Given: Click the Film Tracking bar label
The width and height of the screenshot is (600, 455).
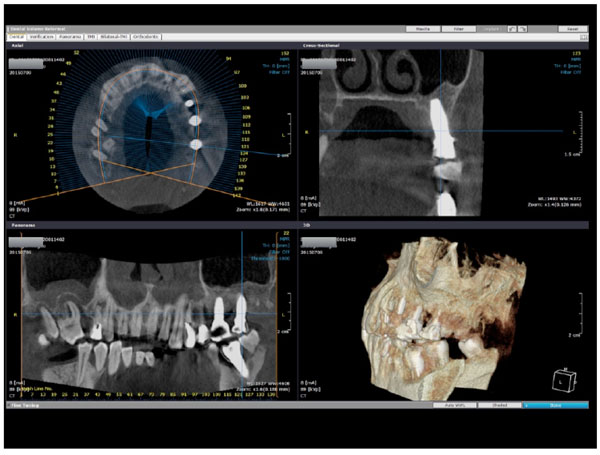Looking at the screenshot, I should [x=25, y=405].
